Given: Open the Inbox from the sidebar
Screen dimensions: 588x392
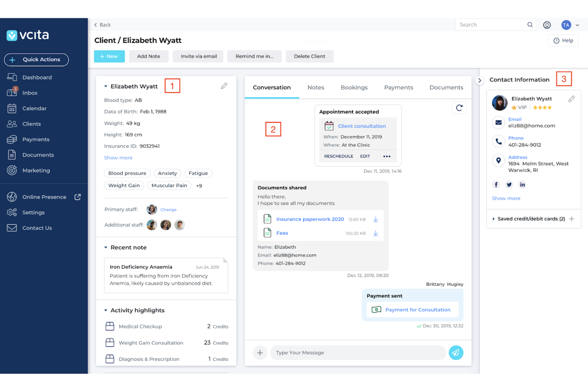Looking at the screenshot, I should click(x=29, y=93).
